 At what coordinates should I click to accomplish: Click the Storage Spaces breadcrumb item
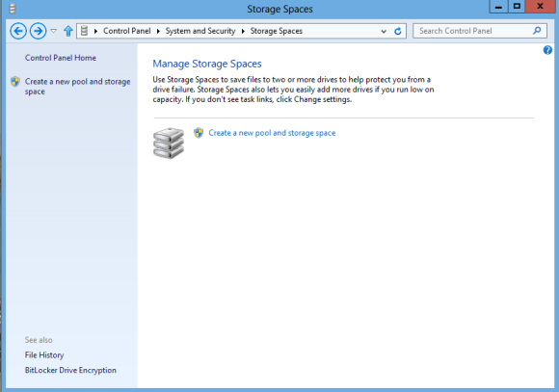[277, 31]
